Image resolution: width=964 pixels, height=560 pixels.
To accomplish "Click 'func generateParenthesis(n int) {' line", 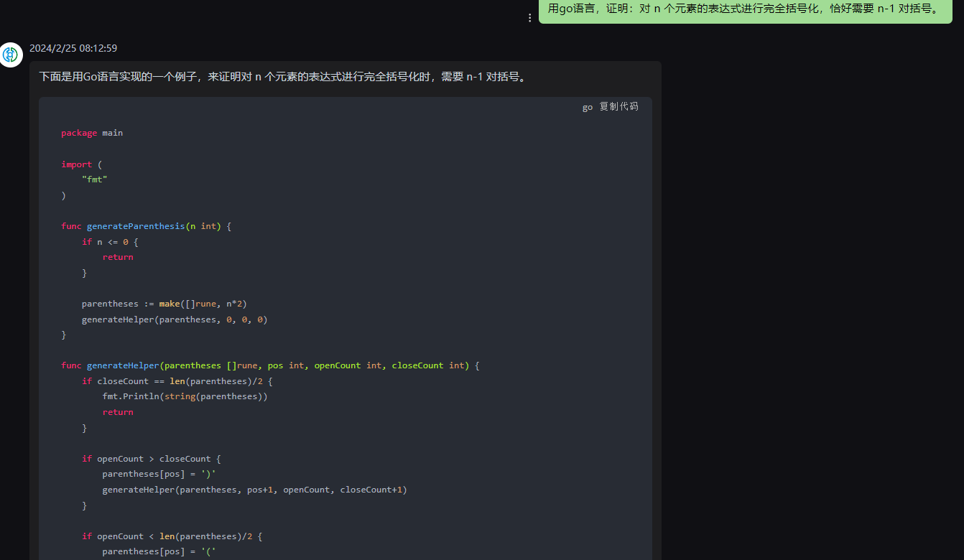I will coord(147,226).
